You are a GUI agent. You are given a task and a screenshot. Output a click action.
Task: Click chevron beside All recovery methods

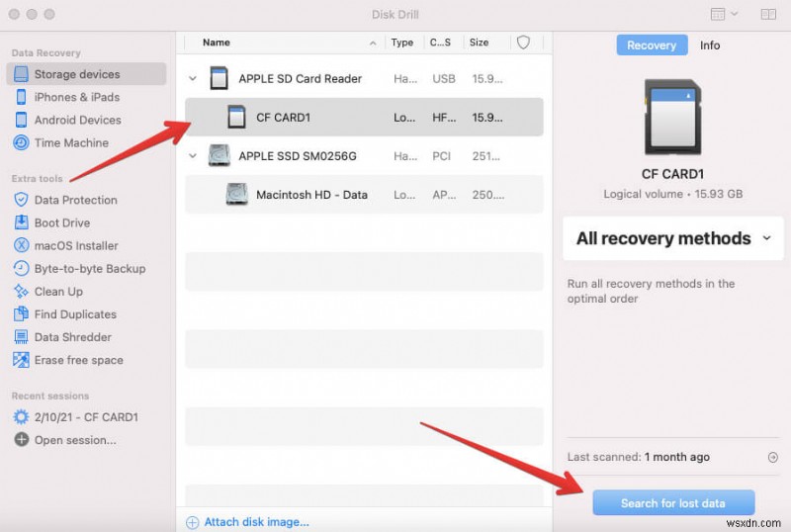[767, 238]
